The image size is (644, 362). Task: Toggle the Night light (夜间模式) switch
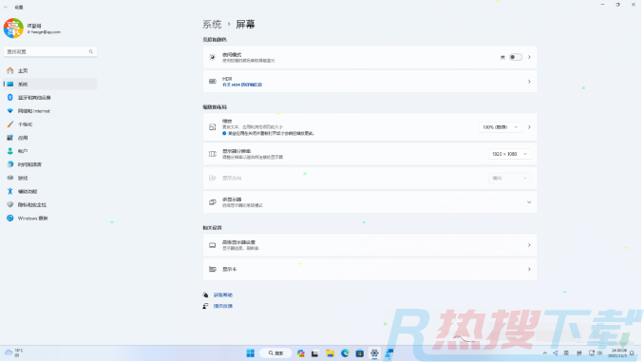tap(516, 57)
